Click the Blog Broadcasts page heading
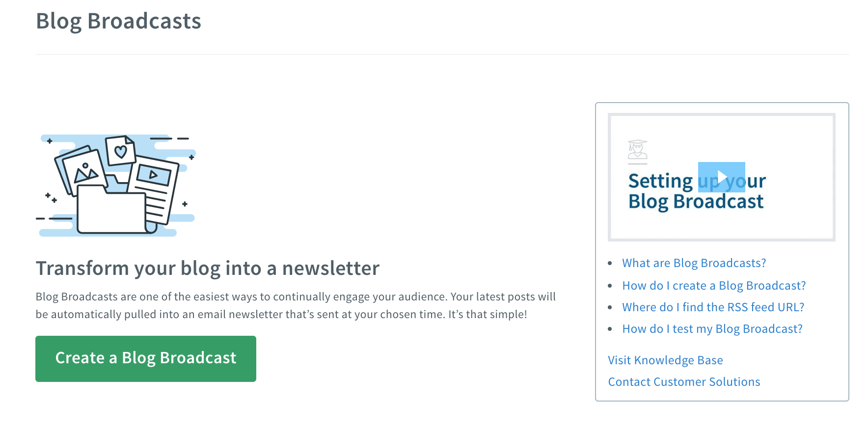Viewport: 868px width, 431px height. pos(118,21)
